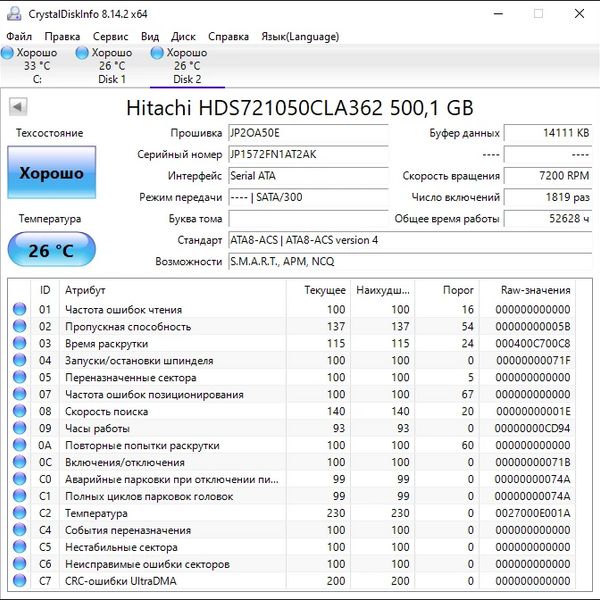Click status orb of attribute C2 row
The width and height of the screenshot is (600, 600).
point(20,513)
